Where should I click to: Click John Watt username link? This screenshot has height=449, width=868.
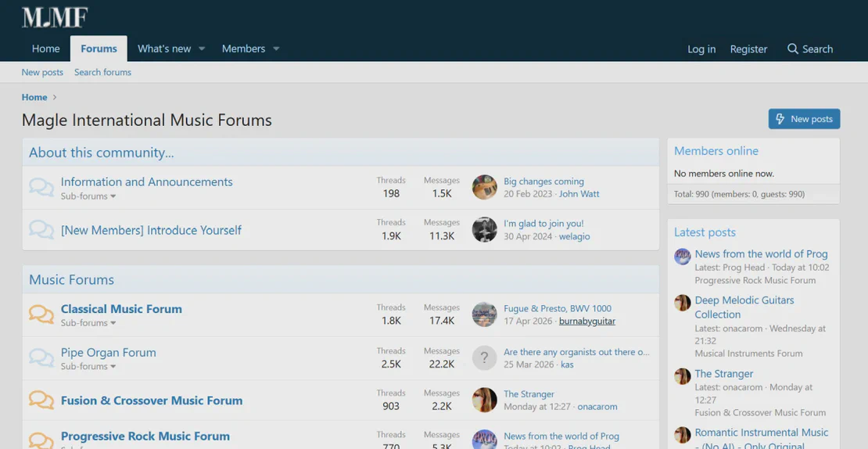pos(579,194)
